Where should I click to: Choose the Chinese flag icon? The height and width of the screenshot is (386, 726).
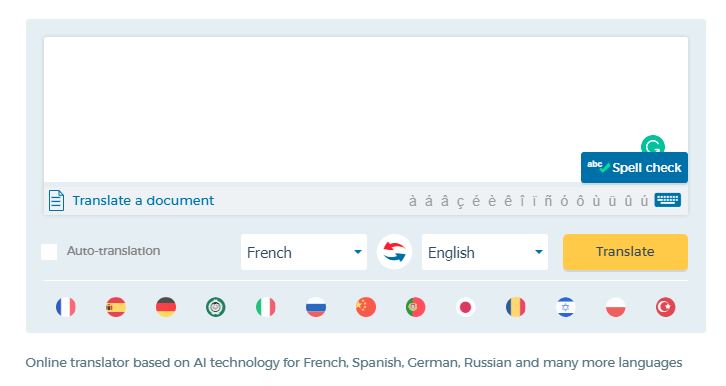[x=366, y=307]
